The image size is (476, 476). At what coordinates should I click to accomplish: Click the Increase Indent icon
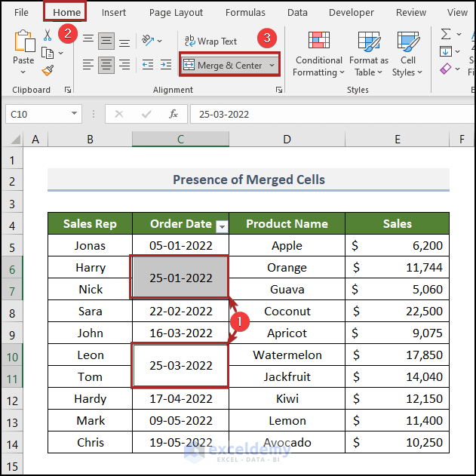click(165, 65)
